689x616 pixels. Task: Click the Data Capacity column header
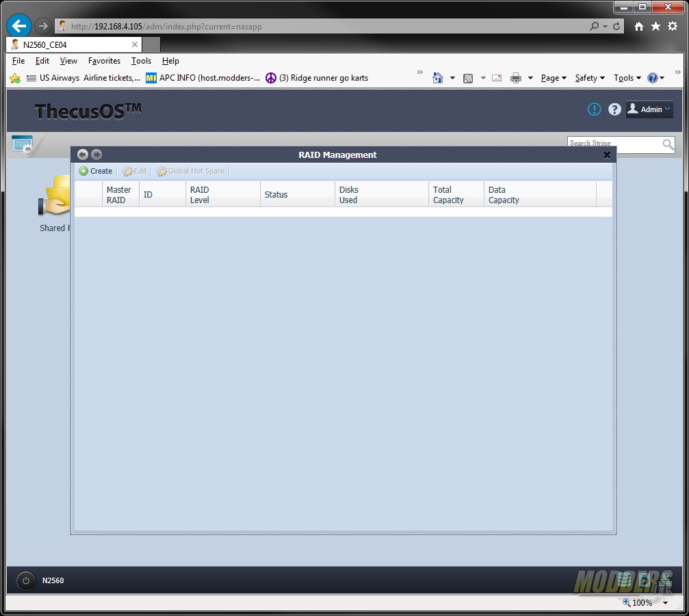tap(540, 194)
